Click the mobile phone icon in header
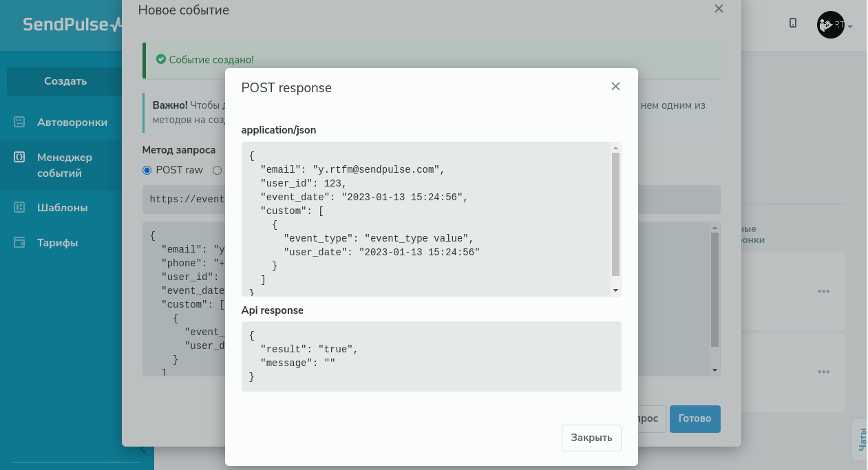The width and height of the screenshot is (868, 470). click(x=793, y=23)
